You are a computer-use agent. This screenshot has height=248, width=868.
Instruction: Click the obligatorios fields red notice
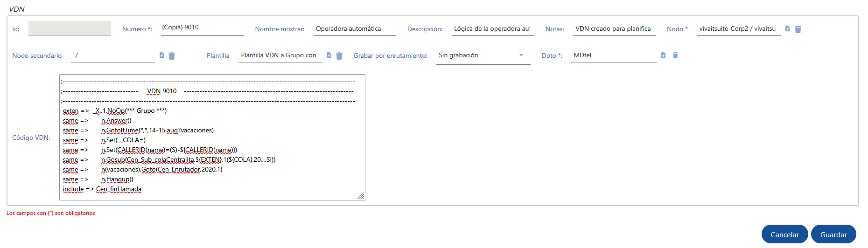[x=51, y=213]
